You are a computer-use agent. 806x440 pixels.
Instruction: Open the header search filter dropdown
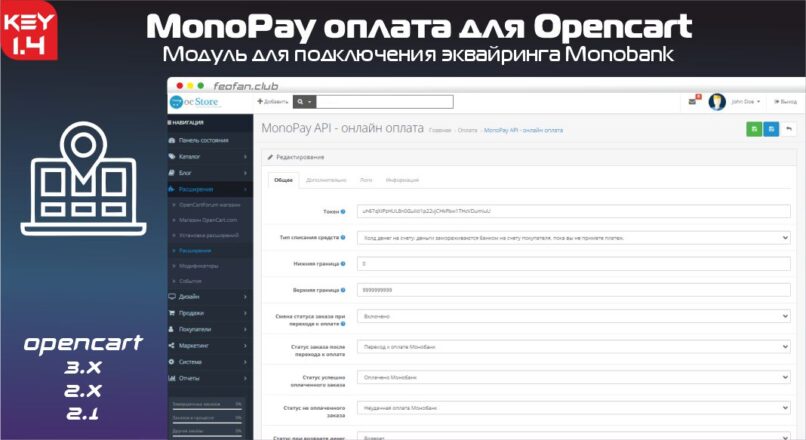click(304, 102)
